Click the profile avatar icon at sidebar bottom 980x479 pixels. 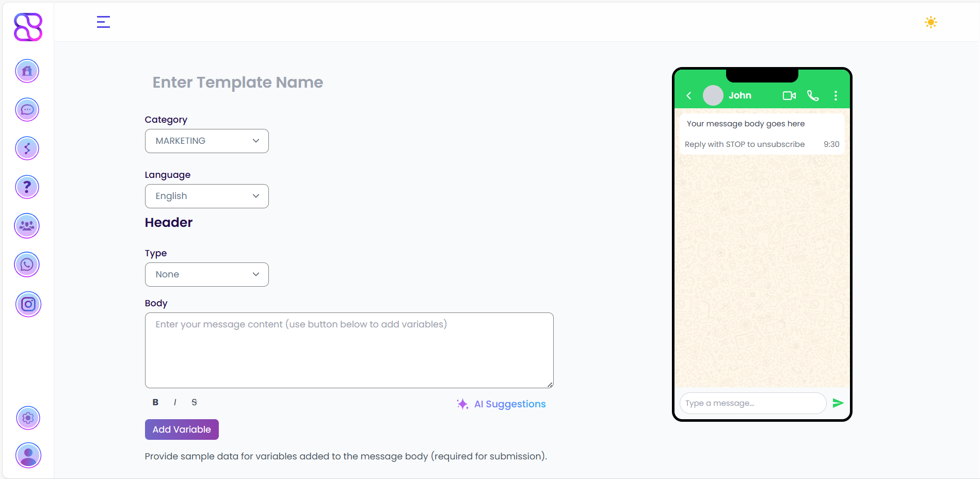[x=28, y=455]
